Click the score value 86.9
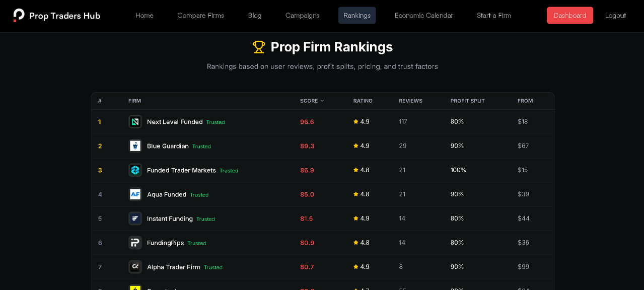644x290 pixels. pyautogui.click(x=307, y=170)
